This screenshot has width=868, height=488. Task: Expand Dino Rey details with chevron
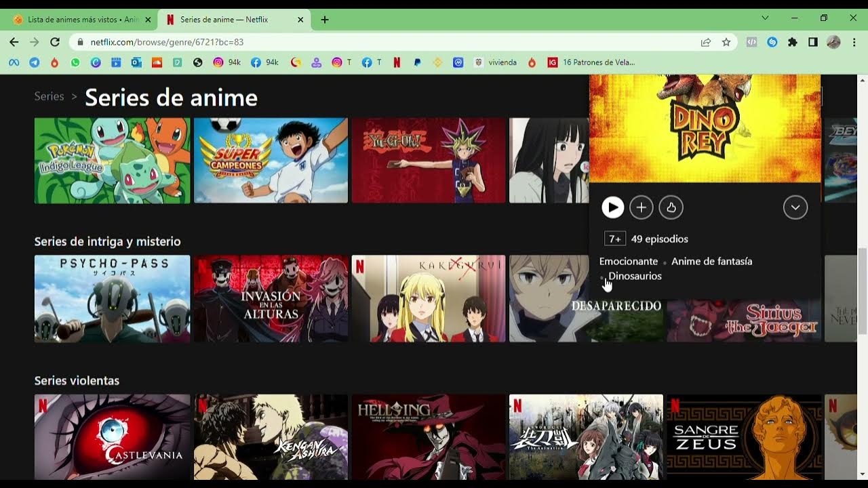[x=795, y=207]
